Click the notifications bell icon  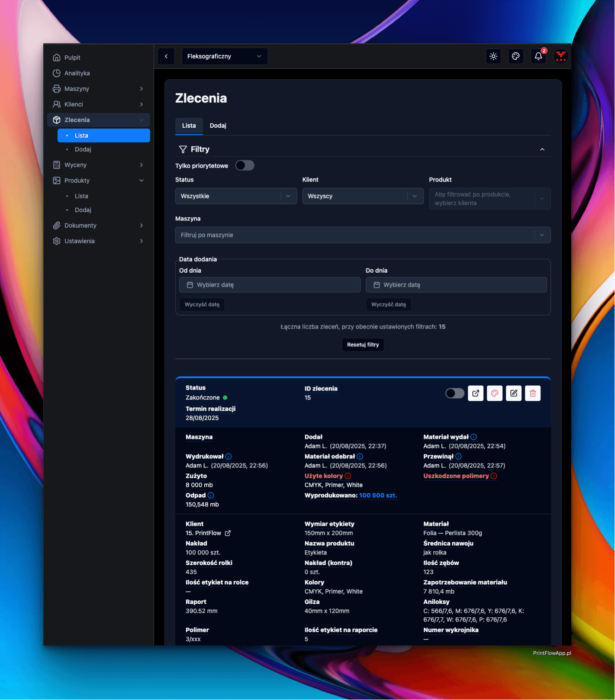click(x=538, y=56)
